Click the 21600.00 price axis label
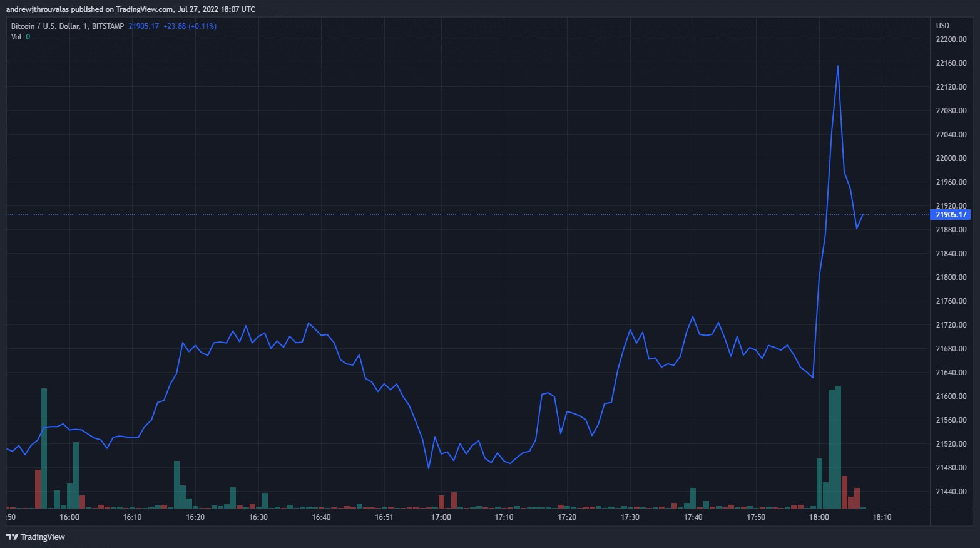 (951, 396)
